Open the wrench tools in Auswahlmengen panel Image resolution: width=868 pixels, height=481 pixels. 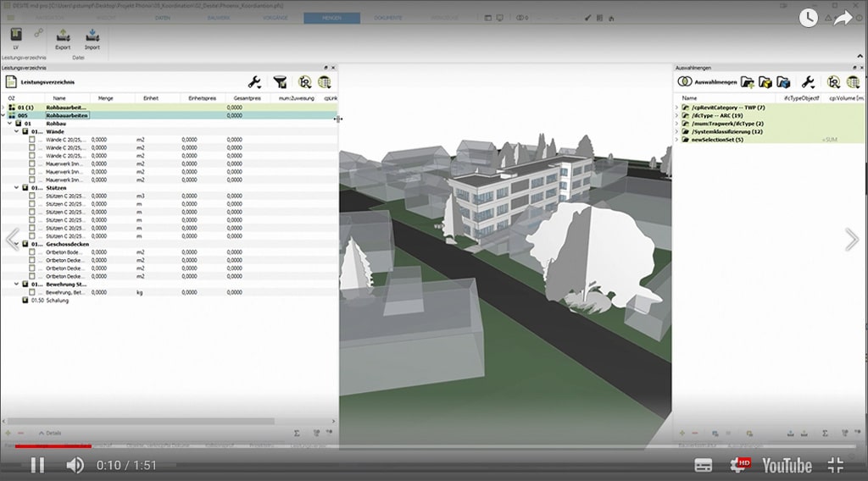pyautogui.click(x=808, y=82)
